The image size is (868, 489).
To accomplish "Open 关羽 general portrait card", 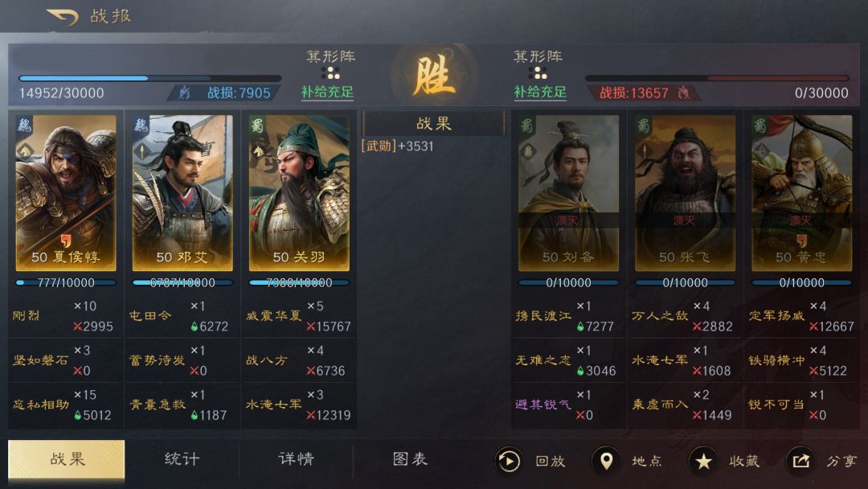I will (x=299, y=193).
